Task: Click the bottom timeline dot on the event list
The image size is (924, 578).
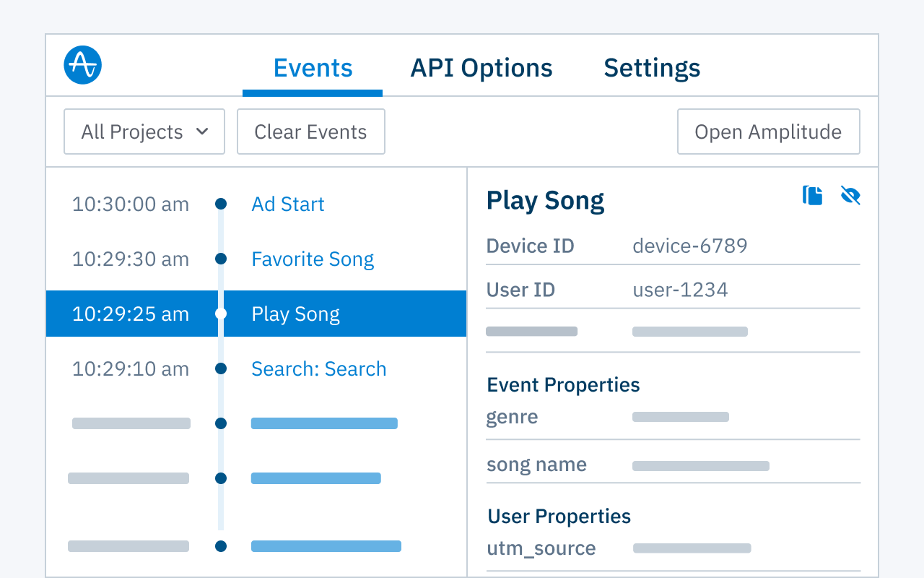Action: click(221, 546)
